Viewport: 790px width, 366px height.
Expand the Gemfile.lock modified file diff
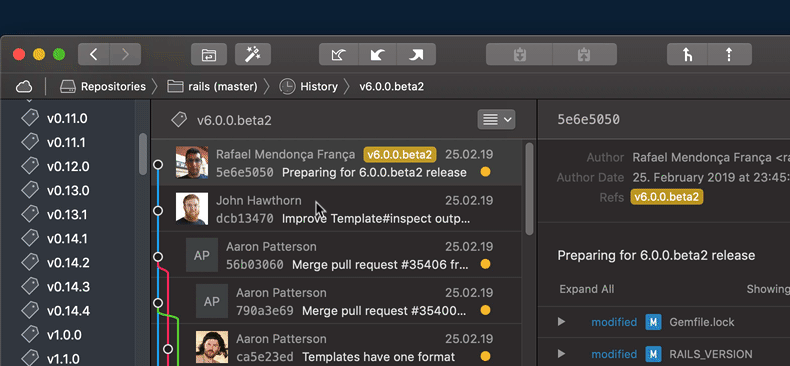561,322
